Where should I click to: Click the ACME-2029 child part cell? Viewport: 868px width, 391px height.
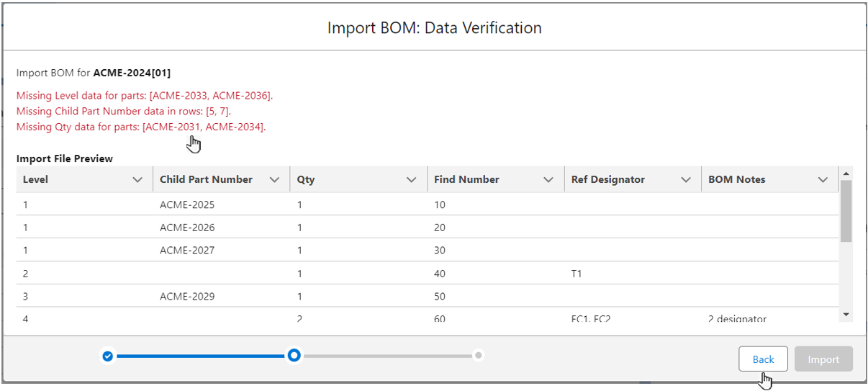coord(187,297)
